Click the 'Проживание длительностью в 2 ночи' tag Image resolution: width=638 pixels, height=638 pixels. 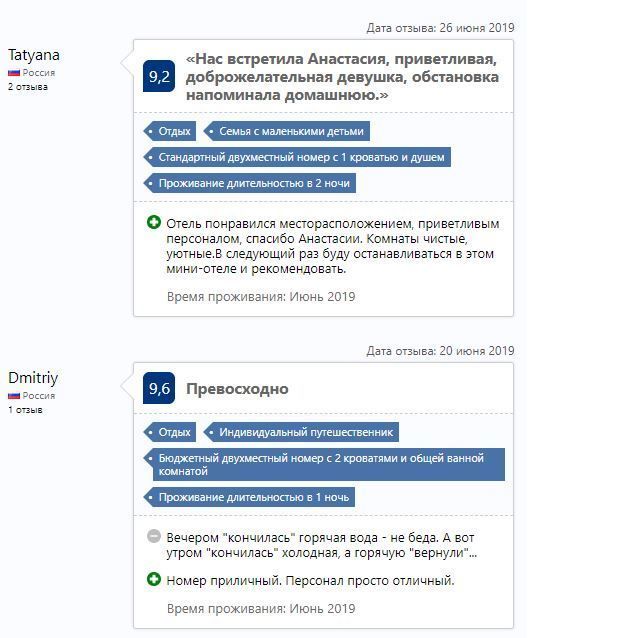coord(249,183)
